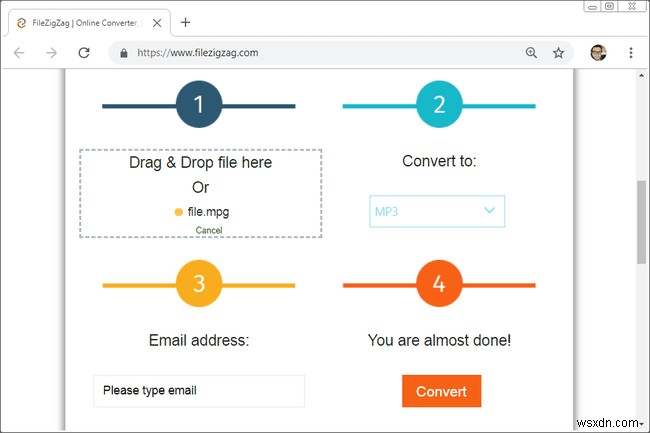The width and height of the screenshot is (650, 433).
Task: Open the MP3 Convert to dropdown
Action: tap(437, 211)
